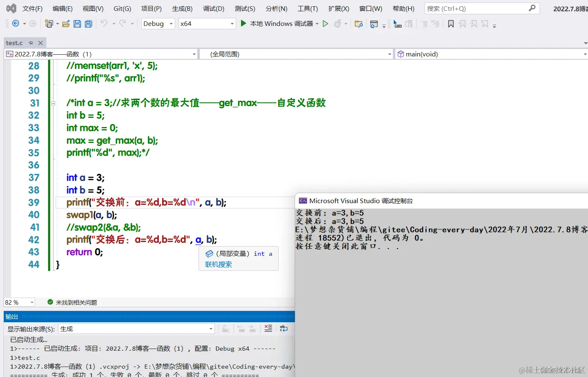Undo the last edit
Screen dimensions: 588x377
tap(104, 23)
